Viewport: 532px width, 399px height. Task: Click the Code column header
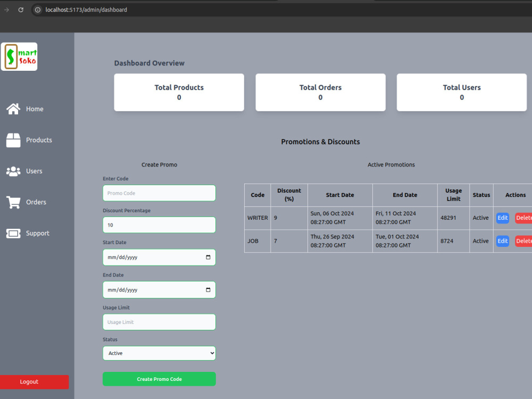(x=257, y=195)
